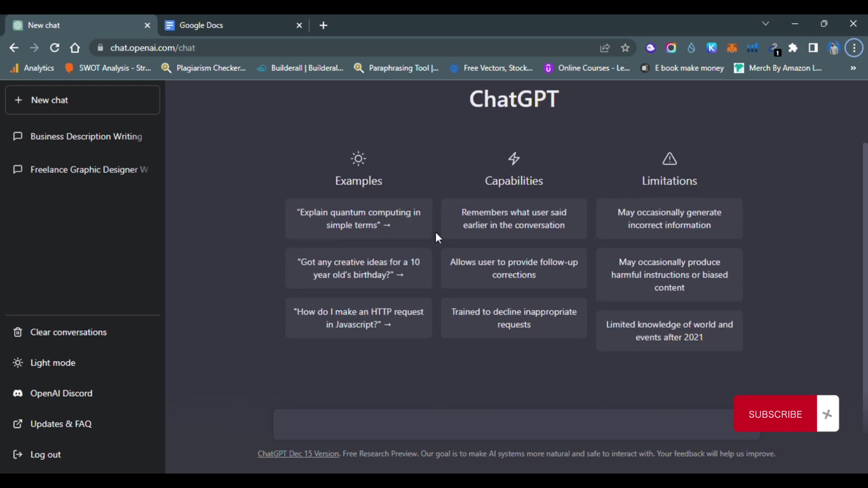868x488 pixels.
Task: Click the blue K extension icon
Action: pyautogui.click(x=712, y=48)
